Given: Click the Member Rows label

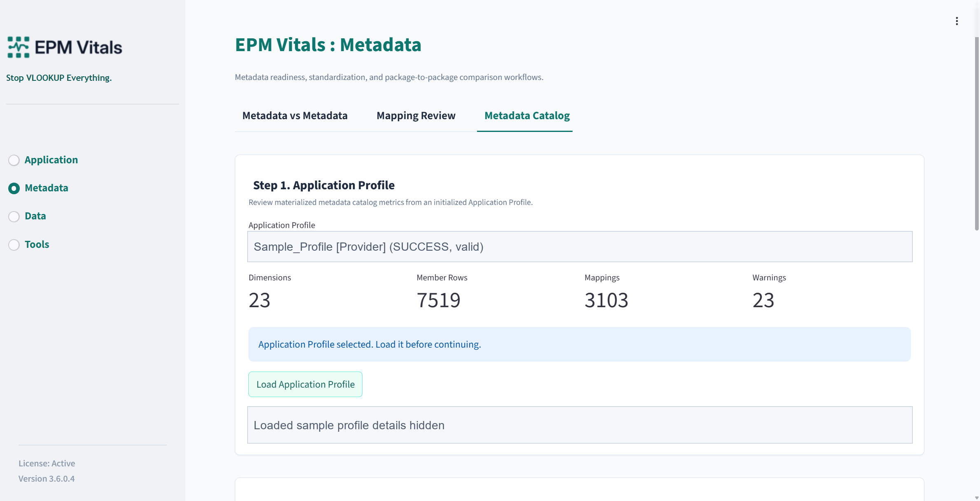Looking at the screenshot, I should point(442,278).
